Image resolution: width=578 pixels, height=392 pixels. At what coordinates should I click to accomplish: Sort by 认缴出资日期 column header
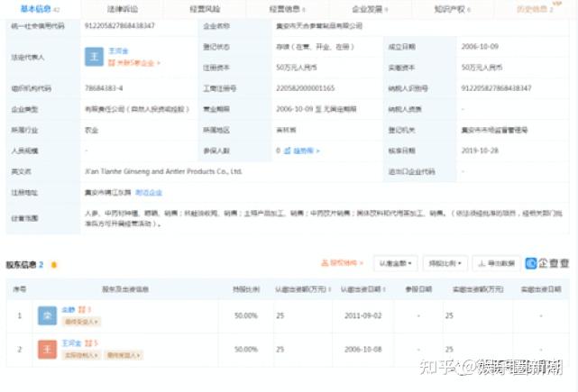362,289
